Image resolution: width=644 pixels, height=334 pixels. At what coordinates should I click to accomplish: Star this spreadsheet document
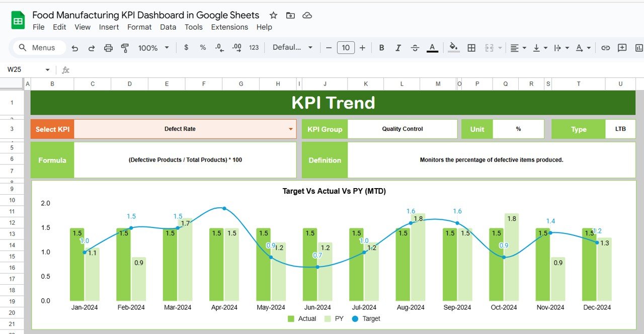(273, 16)
